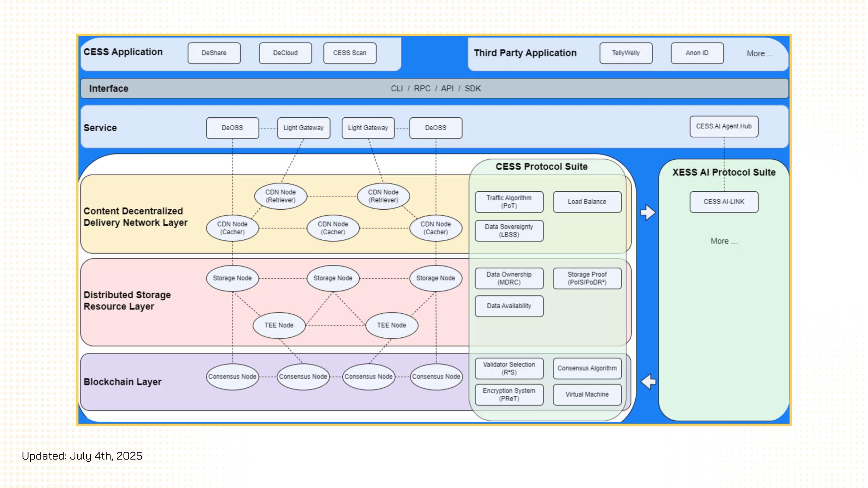Select the Data Ownership (MDRC) box
Image resolution: width=868 pixels, height=488 pixels.
(509, 278)
